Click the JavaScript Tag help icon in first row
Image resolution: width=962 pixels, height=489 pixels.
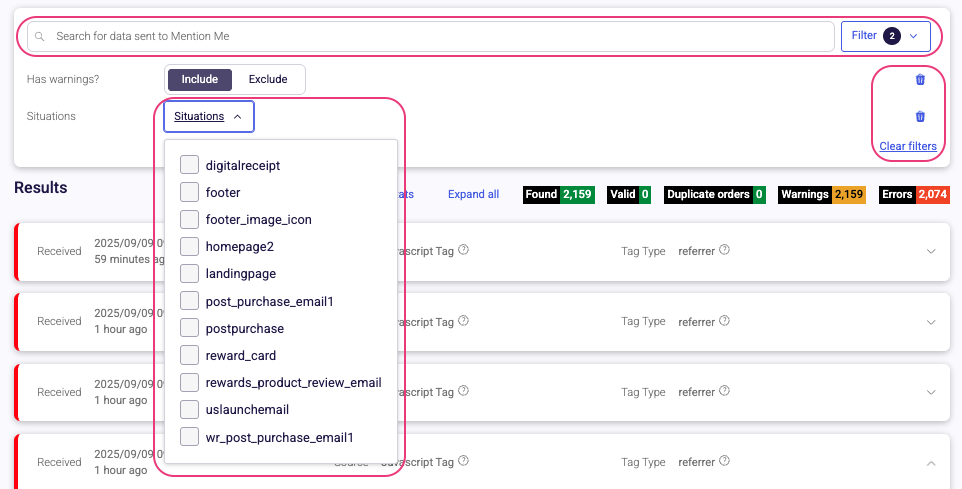463,250
